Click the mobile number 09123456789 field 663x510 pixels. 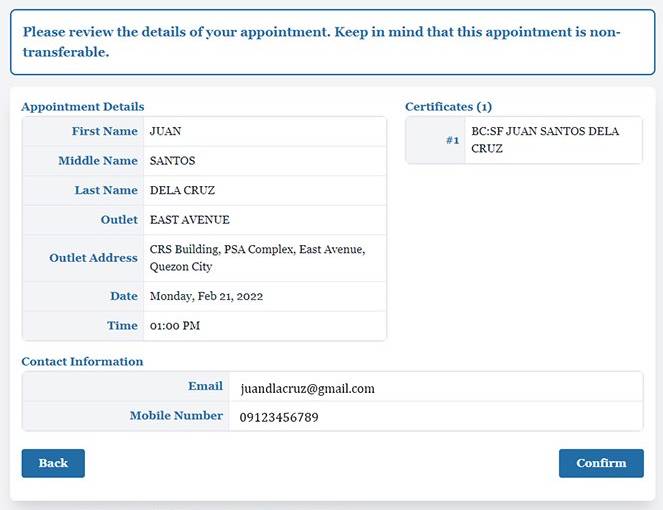pos(279,417)
